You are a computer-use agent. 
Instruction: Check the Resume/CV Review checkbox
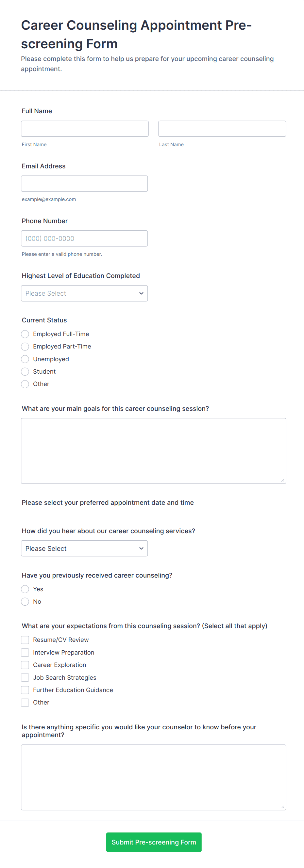click(25, 640)
